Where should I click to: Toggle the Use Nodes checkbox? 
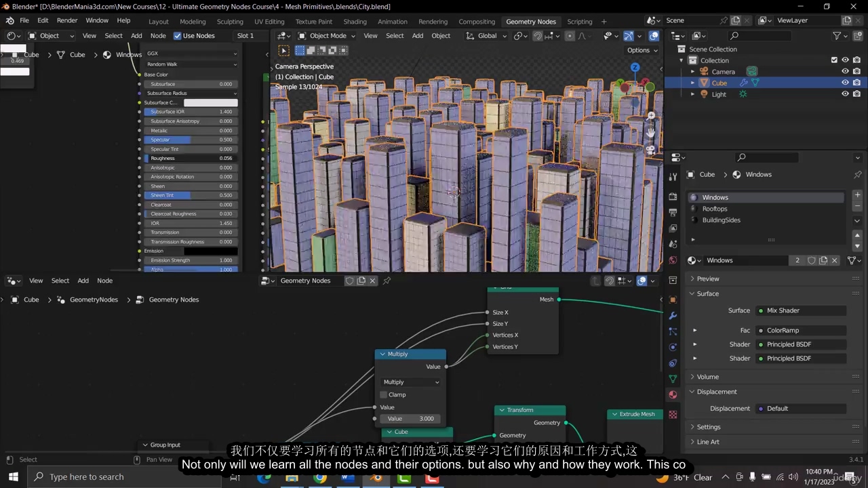coord(178,36)
